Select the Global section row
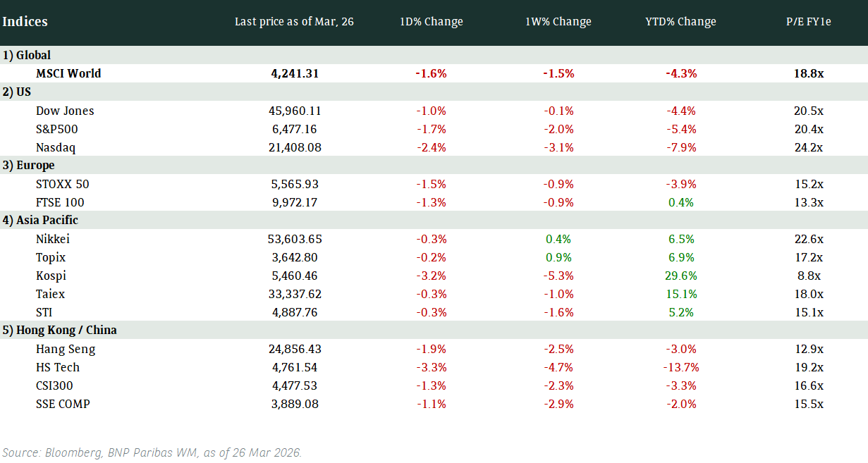Image resolution: width=868 pixels, height=463 pixels. [x=27, y=55]
